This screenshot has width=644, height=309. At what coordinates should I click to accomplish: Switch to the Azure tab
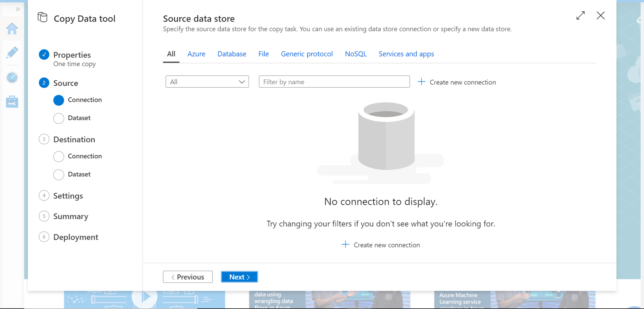(196, 54)
